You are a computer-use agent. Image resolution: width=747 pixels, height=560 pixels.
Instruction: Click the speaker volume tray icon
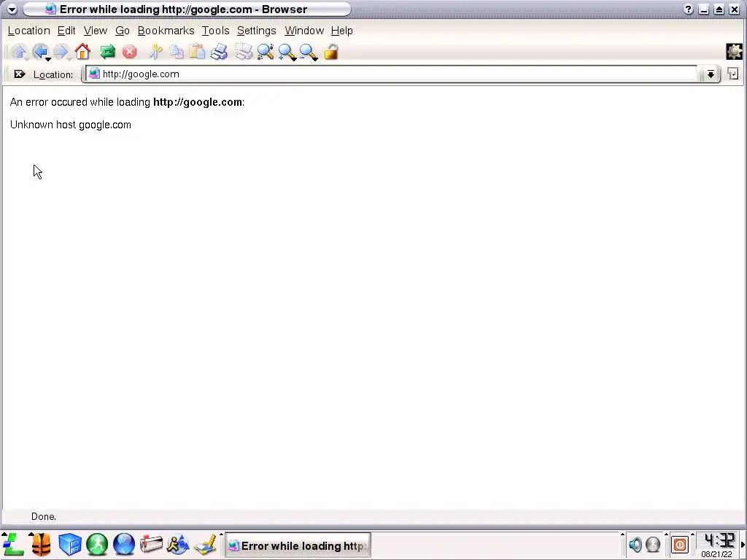click(x=635, y=544)
